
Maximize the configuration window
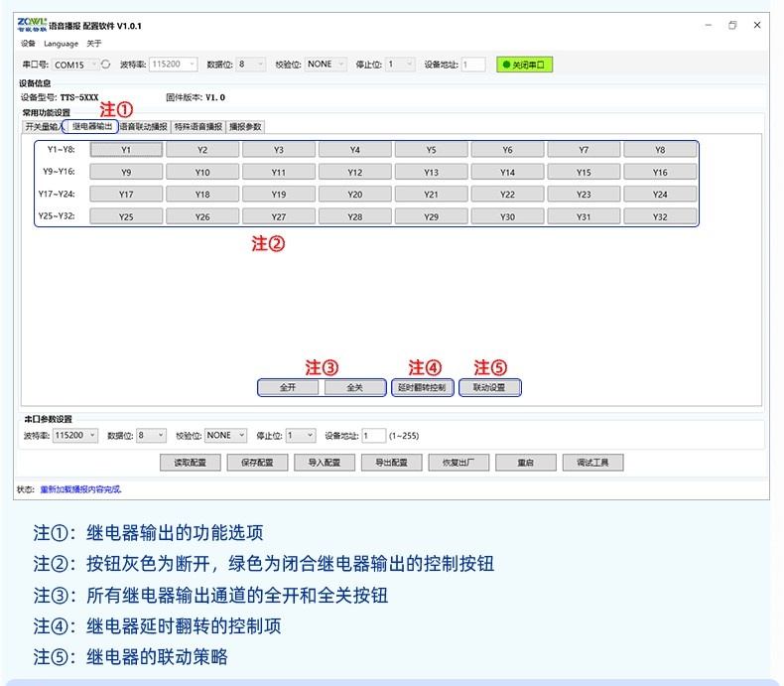[732, 25]
